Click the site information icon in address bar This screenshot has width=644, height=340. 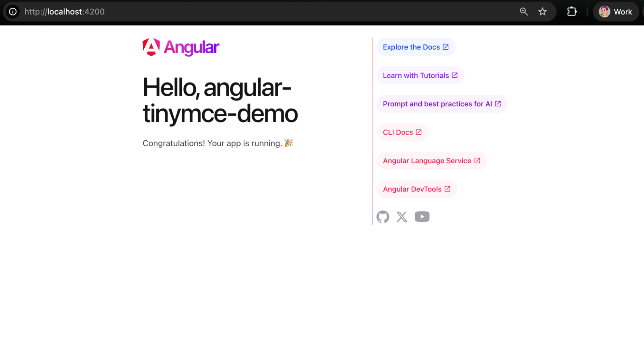13,12
